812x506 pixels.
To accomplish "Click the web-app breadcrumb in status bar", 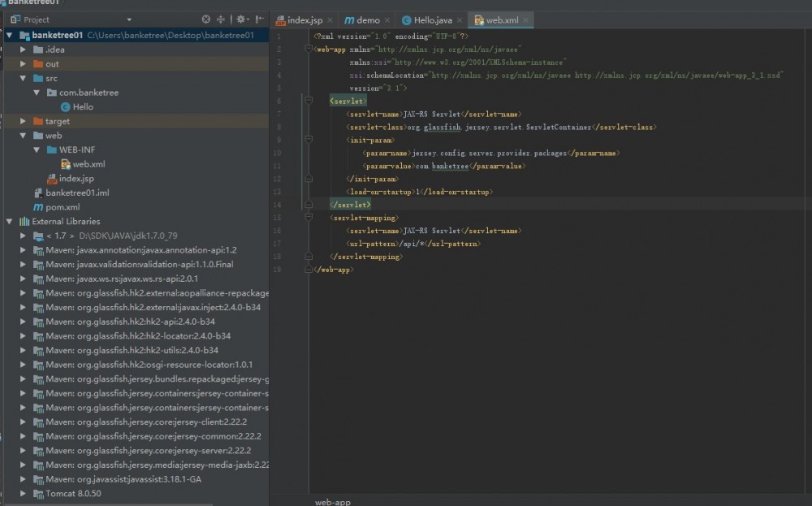I will (332, 501).
